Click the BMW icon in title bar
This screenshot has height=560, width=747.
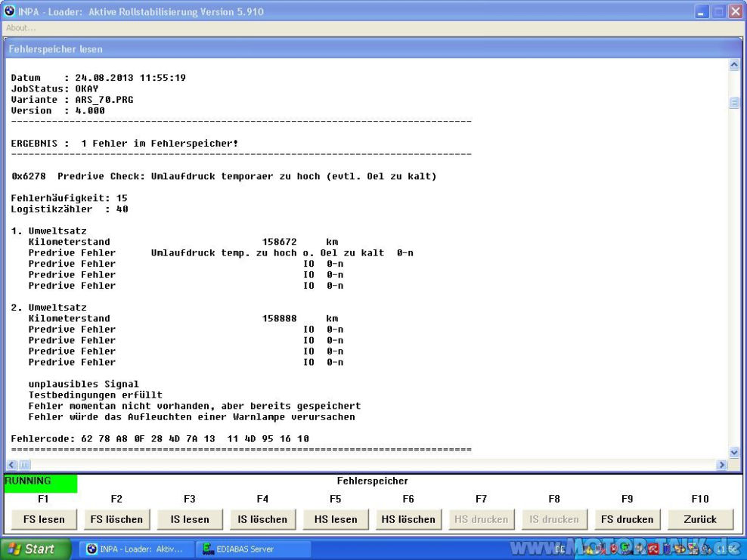[x=10, y=11]
